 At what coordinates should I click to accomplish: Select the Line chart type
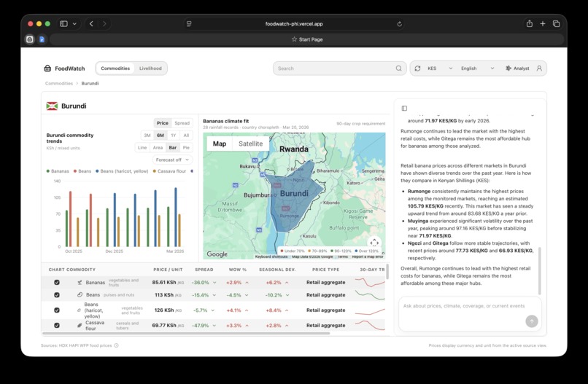tap(142, 148)
